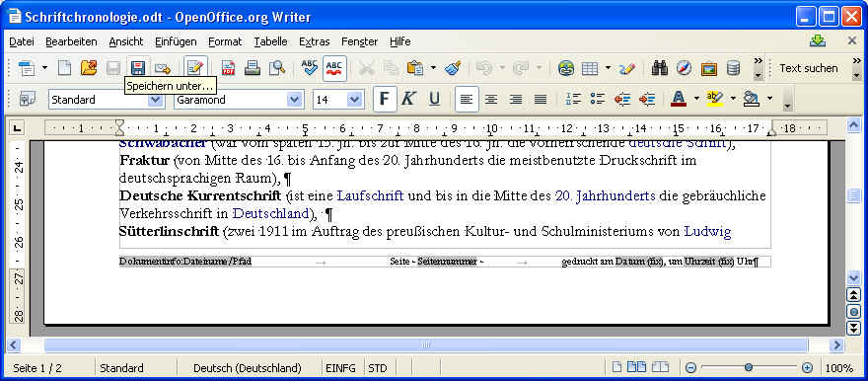Open the Standard paragraph style dropdown
The image size is (868, 381).
pos(156,100)
